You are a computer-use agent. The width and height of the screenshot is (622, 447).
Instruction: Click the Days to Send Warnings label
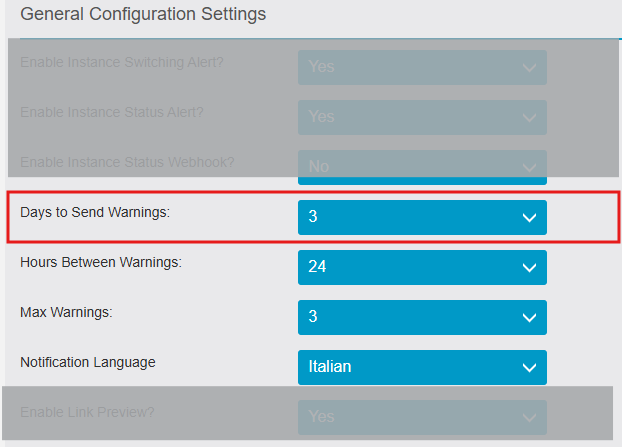95,213
